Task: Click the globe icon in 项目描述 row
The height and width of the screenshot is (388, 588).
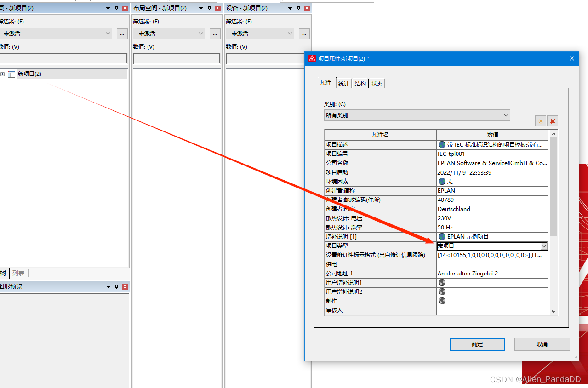Action: (442, 144)
